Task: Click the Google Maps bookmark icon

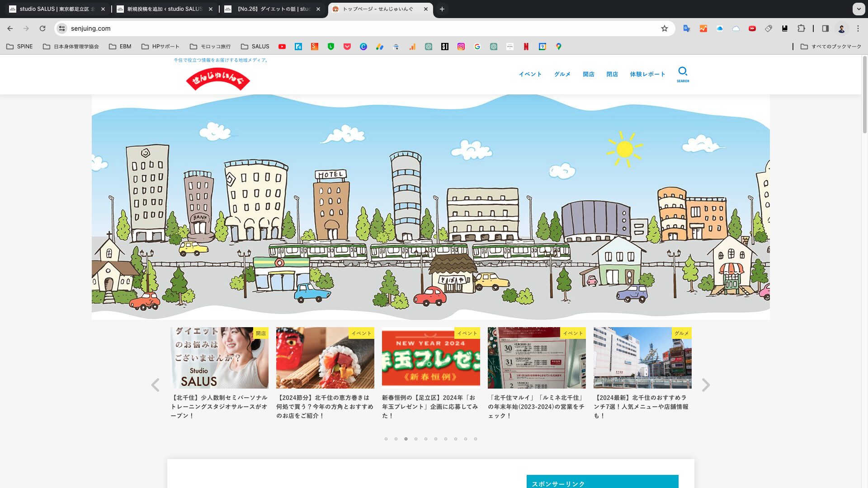Action: [x=558, y=47]
